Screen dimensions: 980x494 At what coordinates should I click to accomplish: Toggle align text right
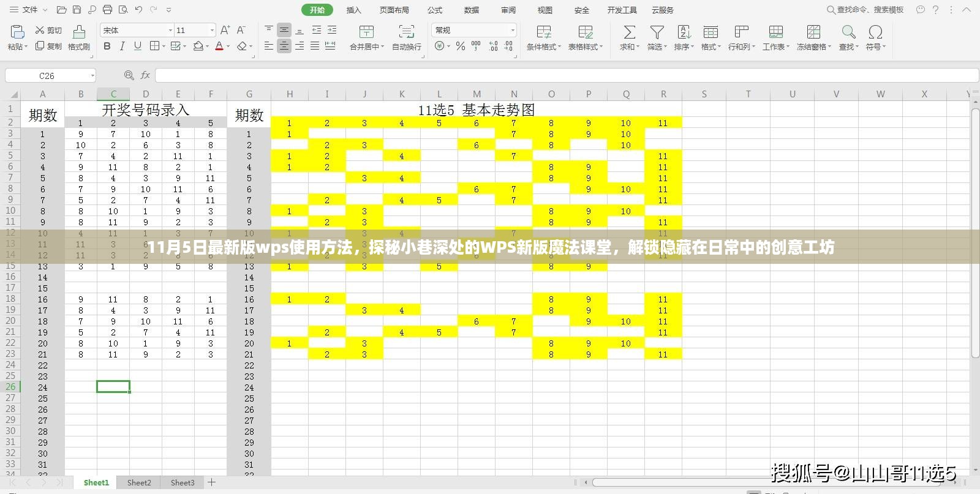tap(300, 46)
